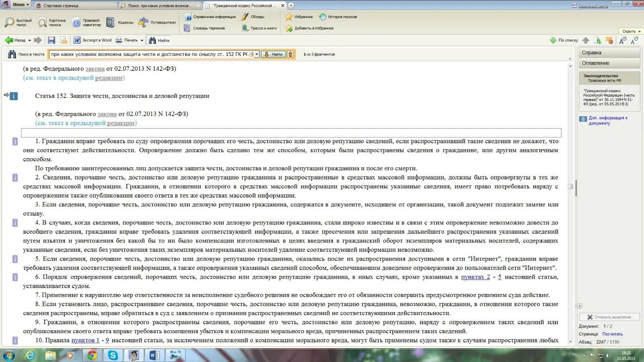
Task: Open the редакции link under Статья 152
Action: pyautogui.click(x=121, y=123)
